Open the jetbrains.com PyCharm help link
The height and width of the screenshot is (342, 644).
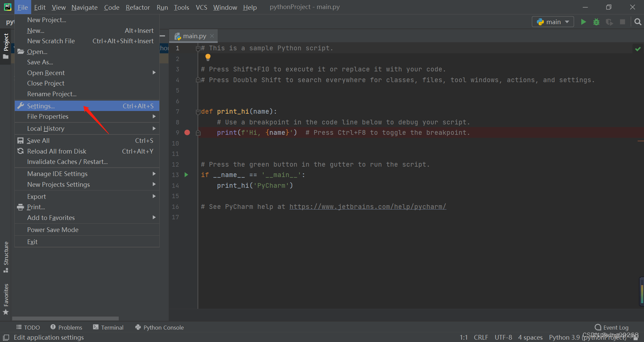click(x=368, y=207)
